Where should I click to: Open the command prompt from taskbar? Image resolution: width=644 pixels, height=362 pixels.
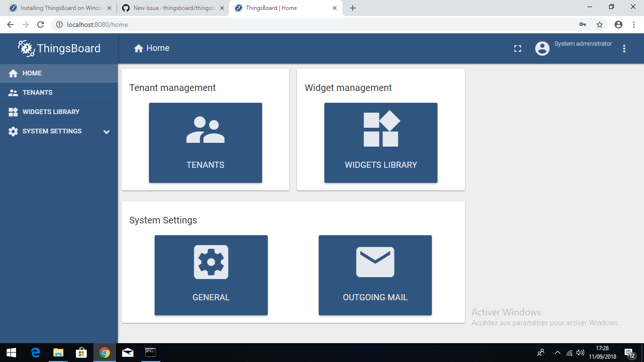pos(150,353)
